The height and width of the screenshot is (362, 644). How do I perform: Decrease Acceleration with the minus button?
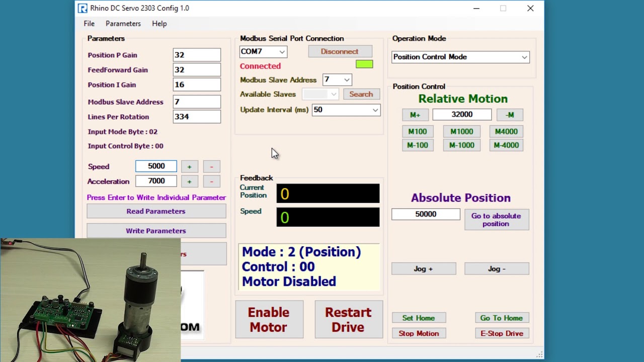(211, 182)
